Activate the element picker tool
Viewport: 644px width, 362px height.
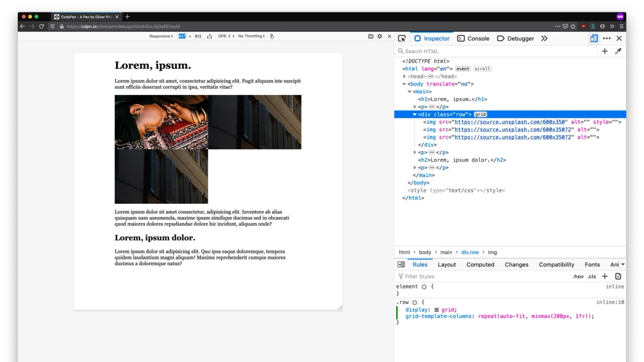pyautogui.click(x=401, y=39)
